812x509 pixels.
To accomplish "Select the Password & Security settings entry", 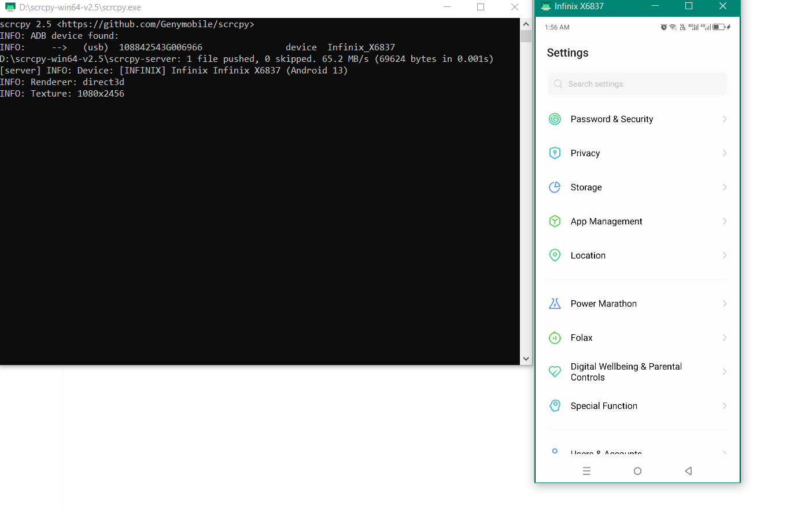I will click(637, 119).
